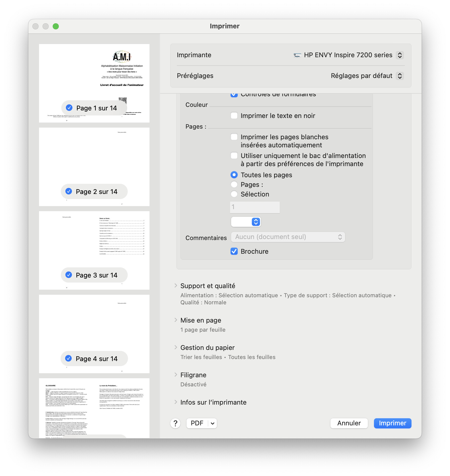
Task: Click the help question mark button
Action: (x=175, y=423)
